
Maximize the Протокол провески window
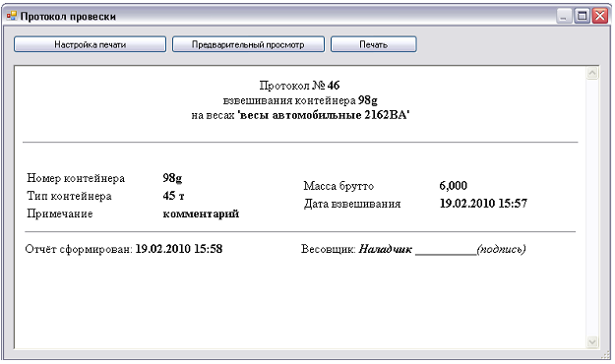[583, 16]
